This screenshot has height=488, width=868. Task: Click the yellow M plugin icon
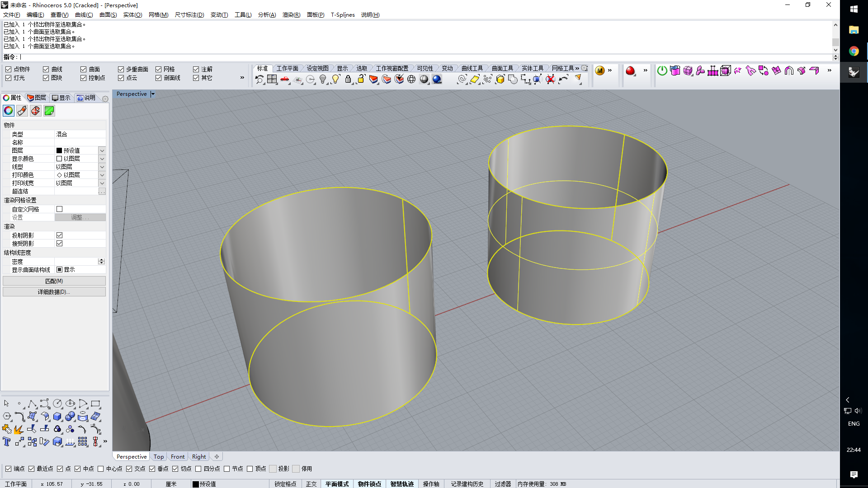point(600,70)
